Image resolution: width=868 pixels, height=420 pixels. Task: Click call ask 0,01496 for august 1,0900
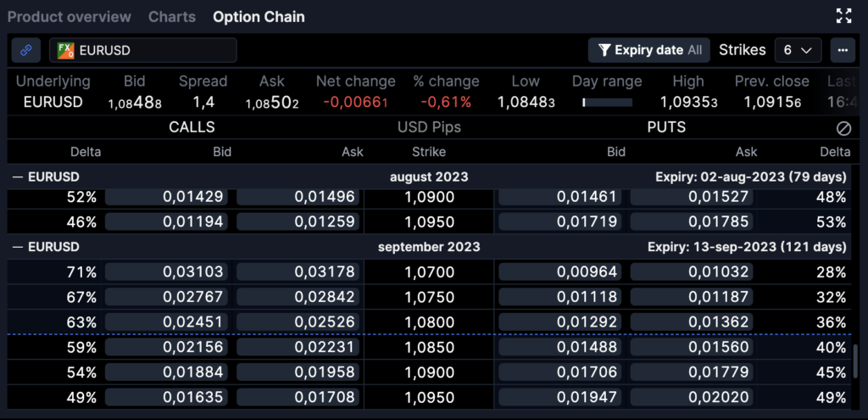click(298, 197)
